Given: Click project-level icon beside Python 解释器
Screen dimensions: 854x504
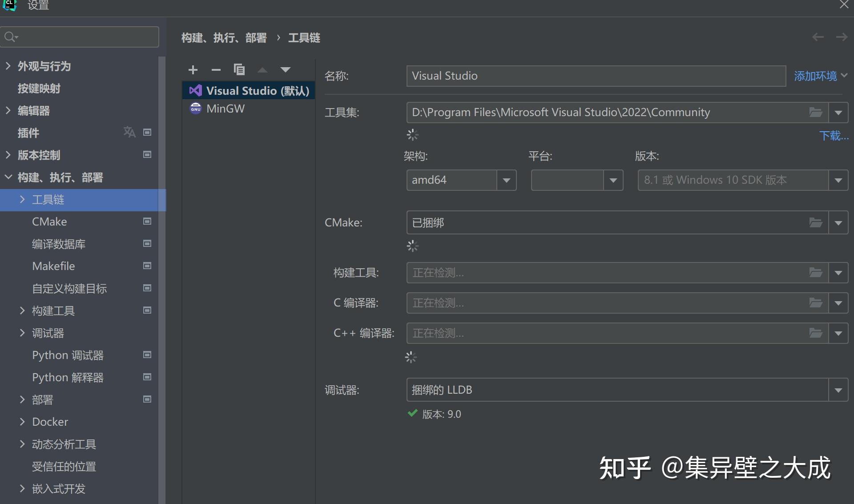Looking at the screenshot, I should (147, 377).
